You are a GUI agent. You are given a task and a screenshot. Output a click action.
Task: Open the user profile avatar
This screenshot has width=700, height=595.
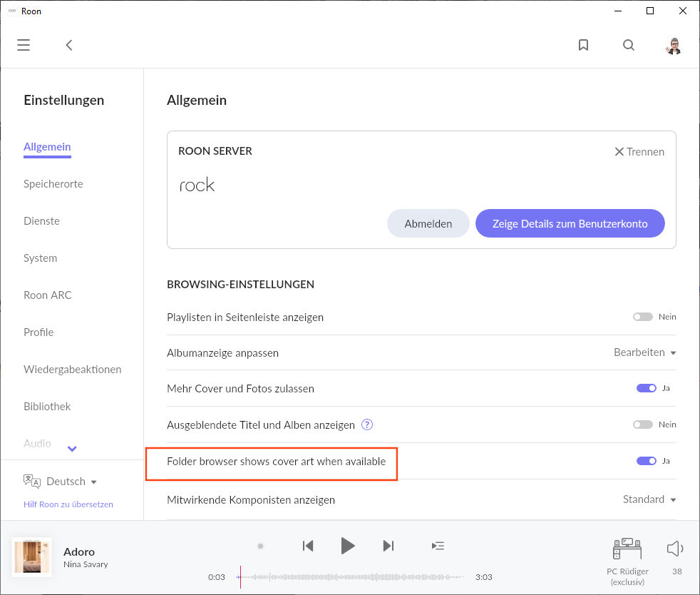673,46
